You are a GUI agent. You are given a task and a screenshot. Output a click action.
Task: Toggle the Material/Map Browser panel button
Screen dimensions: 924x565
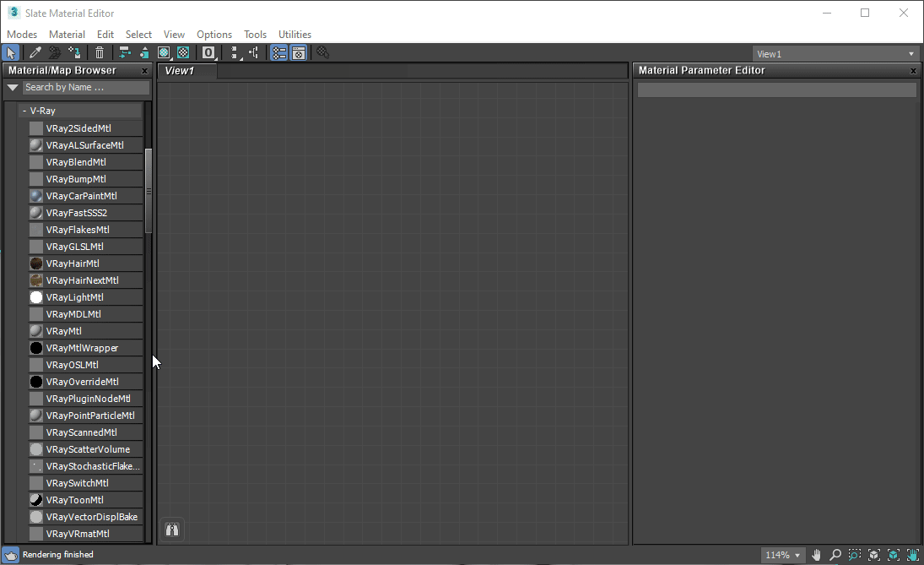(x=278, y=53)
